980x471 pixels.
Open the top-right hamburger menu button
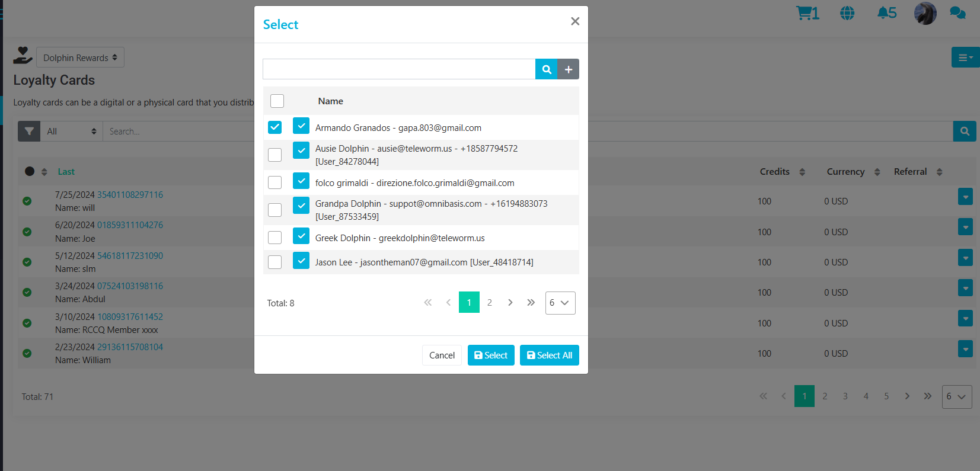coord(965,57)
